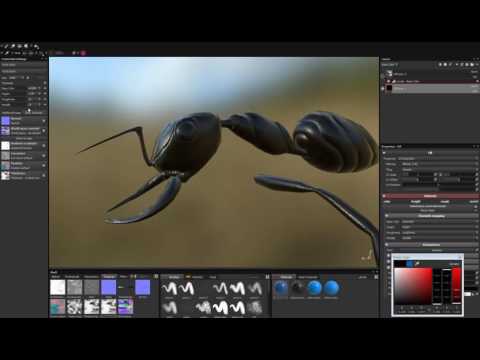The height and width of the screenshot is (360, 480).
Task: Adjust the red vertical slider in color picker
Action: (x=456, y=286)
